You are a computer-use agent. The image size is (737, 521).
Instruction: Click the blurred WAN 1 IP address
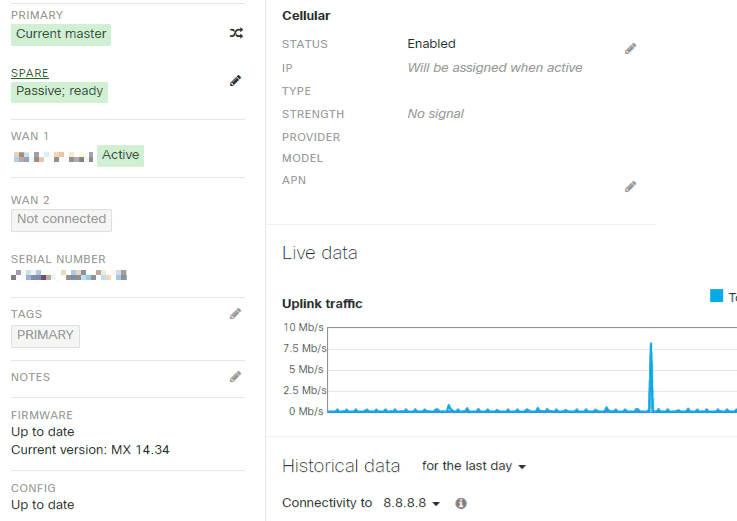click(53, 156)
